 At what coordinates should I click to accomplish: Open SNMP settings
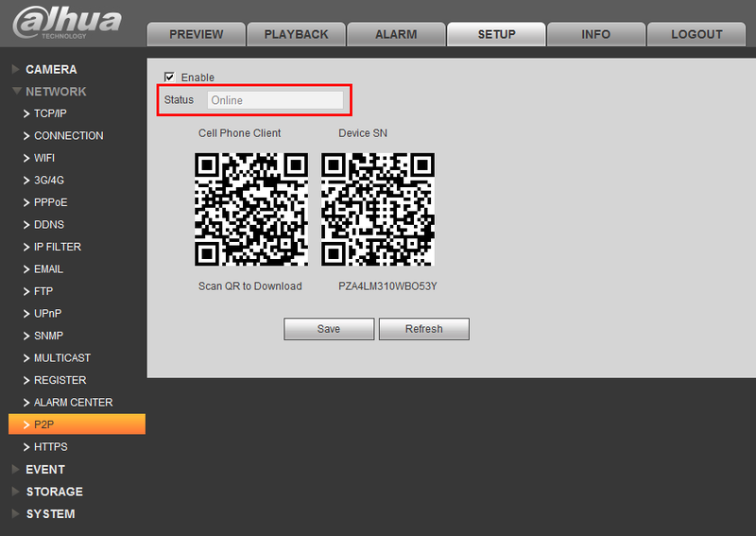pos(48,336)
